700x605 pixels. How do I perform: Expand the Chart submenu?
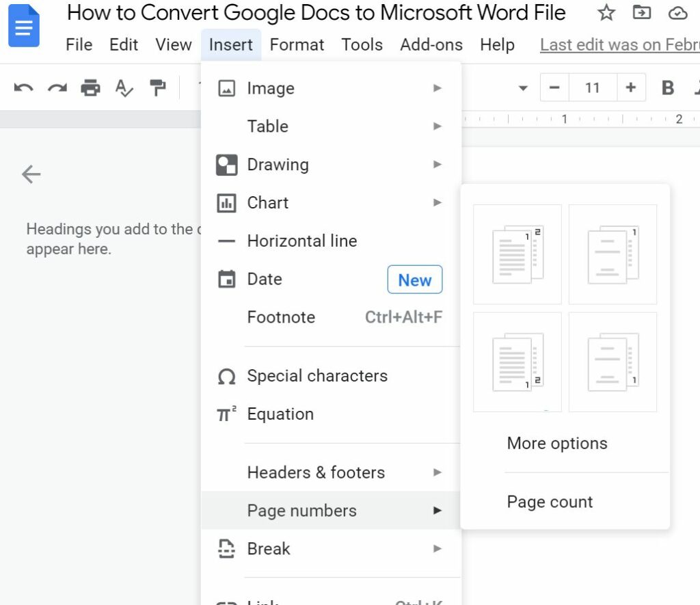(x=330, y=203)
